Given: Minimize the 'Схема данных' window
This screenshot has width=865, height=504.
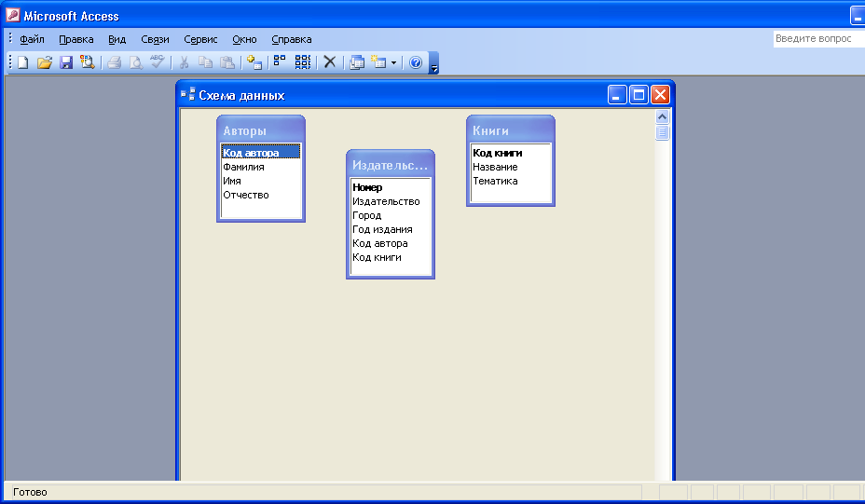Looking at the screenshot, I should coord(617,95).
